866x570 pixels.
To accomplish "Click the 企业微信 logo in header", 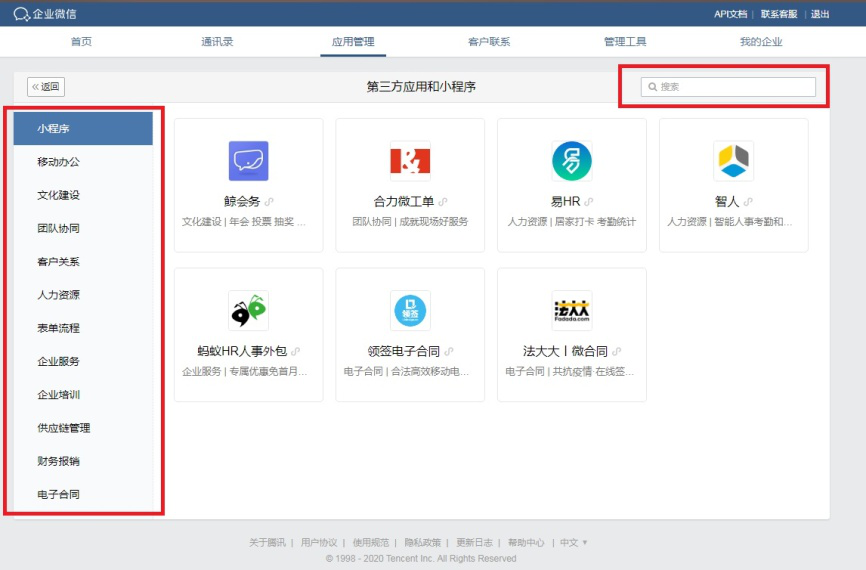I will click(x=45, y=14).
